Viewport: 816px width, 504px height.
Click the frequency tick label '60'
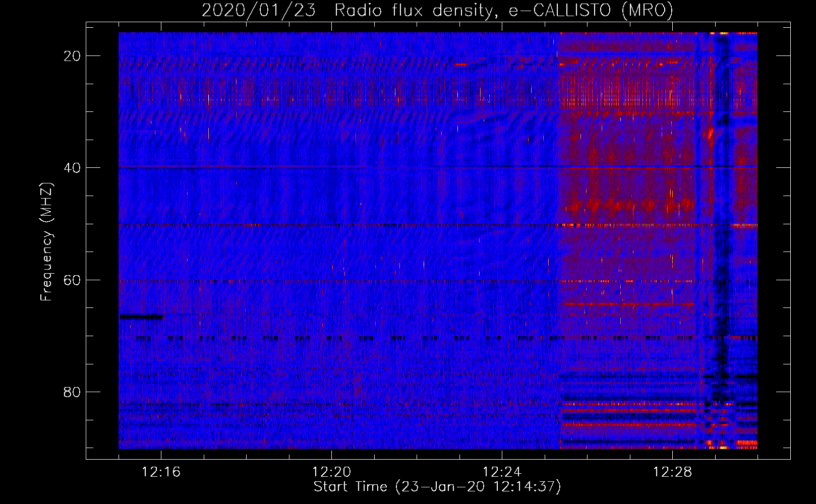73,280
